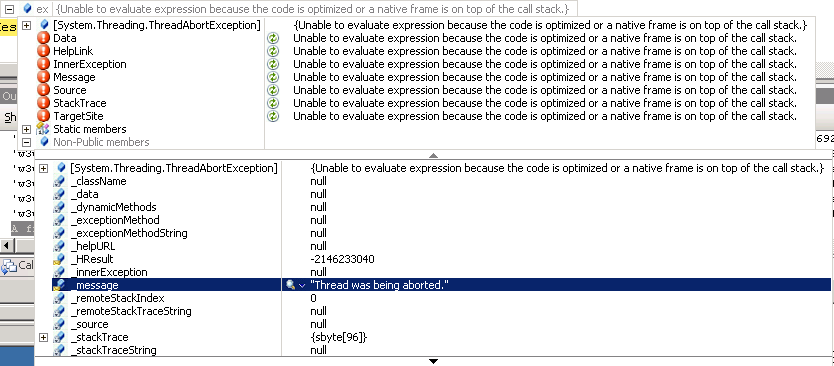Click the horizontal scrollbar left arrow
834x366 pixels.
pos(6,246)
